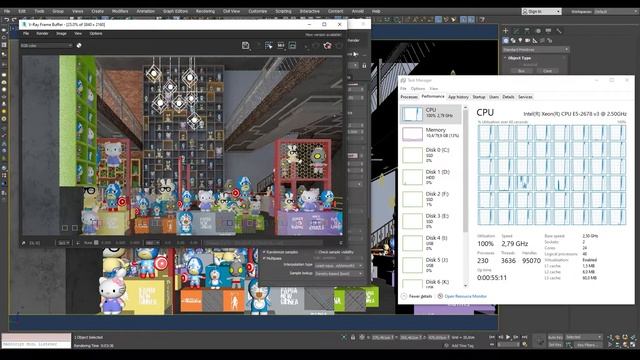Screen dimensions: 640x360
Task: Open the Options menu in V-Ray Frame Buffer
Action: (x=96, y=33)
